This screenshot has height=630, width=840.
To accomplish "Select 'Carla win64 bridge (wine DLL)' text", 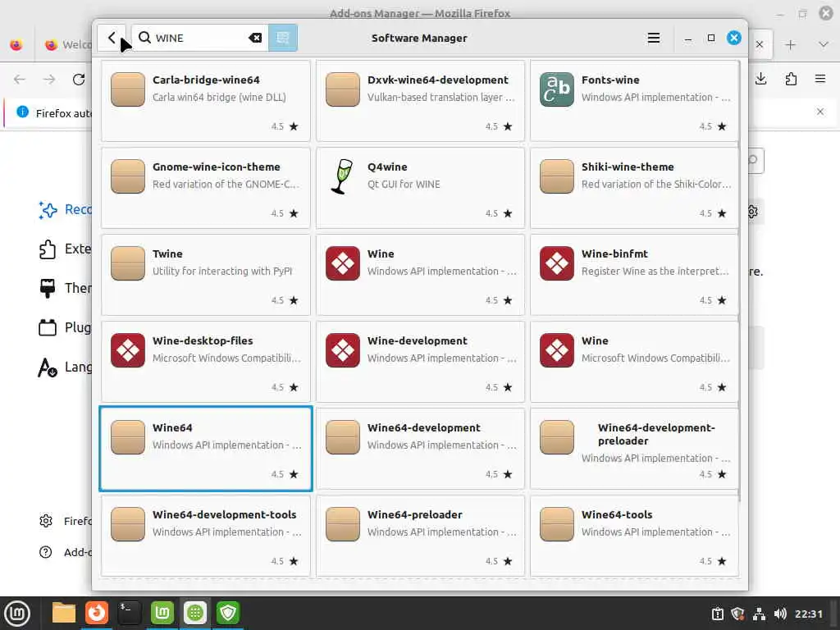I will click(219, 98).
